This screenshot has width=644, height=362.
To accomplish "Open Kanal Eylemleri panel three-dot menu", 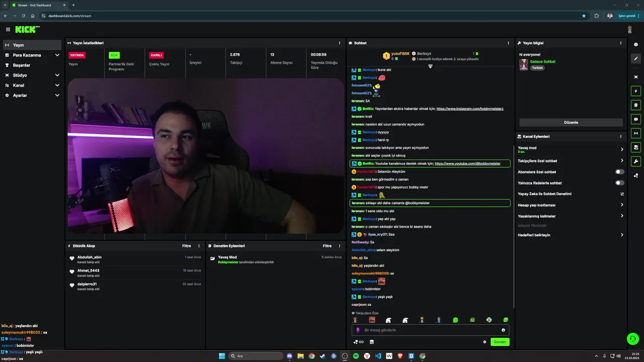I will coord(621,136).
